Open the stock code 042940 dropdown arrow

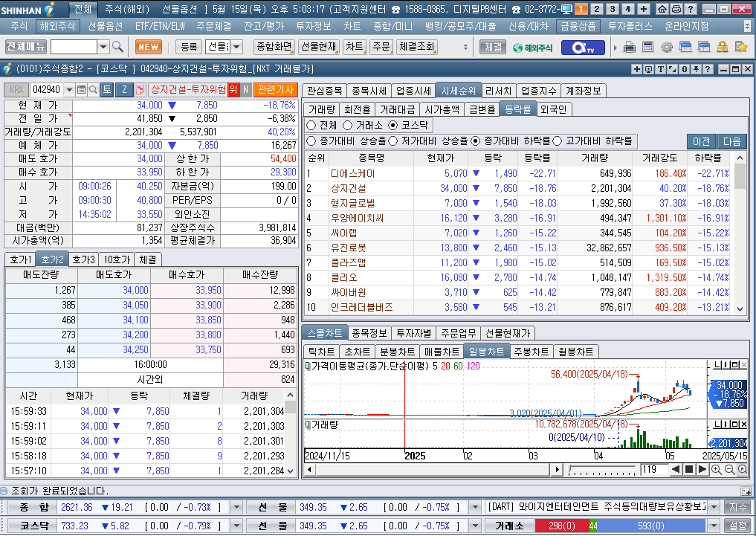[x=69, y=90]
